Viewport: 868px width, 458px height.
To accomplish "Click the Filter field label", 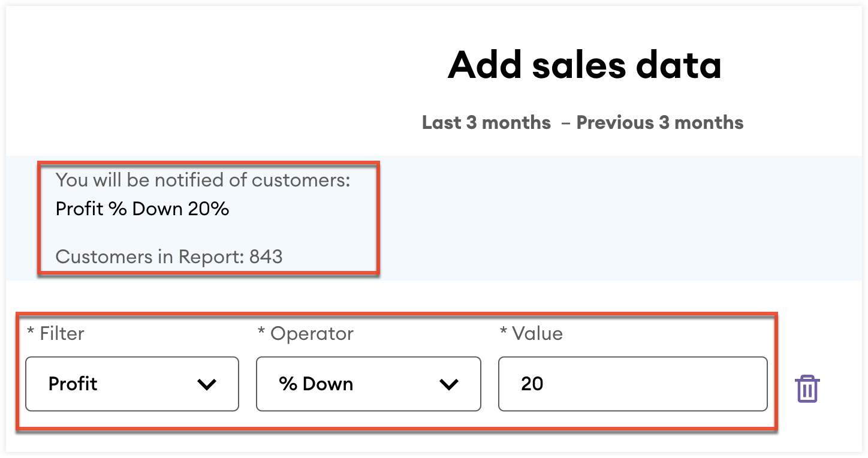I will [56, 333].
